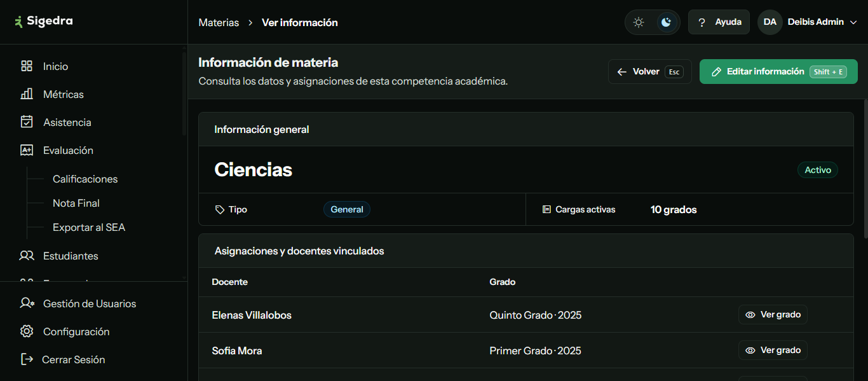Open Gestión de Usuarios
The width and height of the screenshot is (868, 381).
click(90, 303)
